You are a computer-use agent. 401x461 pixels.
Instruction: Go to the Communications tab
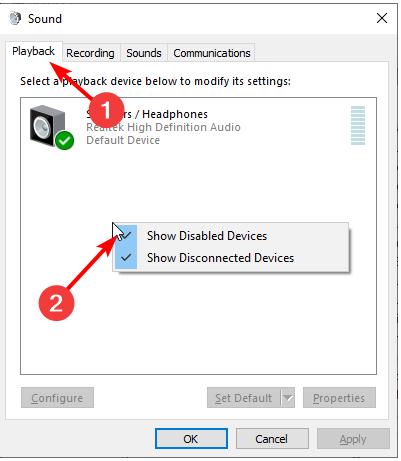[x=212, y=53]
